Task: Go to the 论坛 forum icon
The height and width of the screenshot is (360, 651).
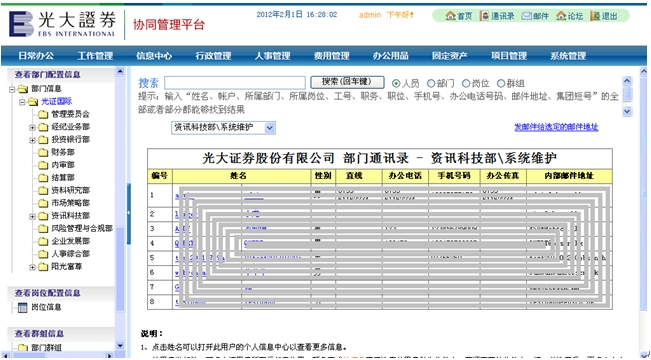Action: click(561, 16)
